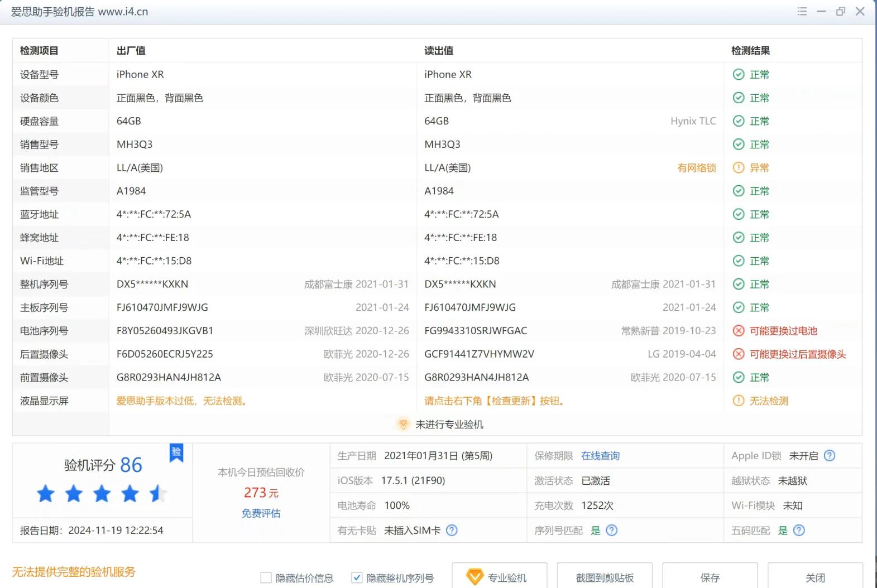Click the 爱思助手版本过低，无法检测 message

coord(182,401)
